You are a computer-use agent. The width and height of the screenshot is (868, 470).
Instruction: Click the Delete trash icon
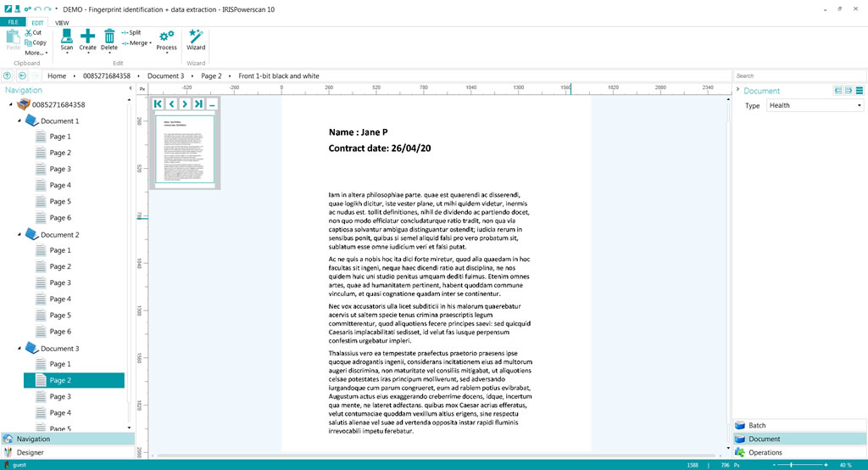pos(109,36)
